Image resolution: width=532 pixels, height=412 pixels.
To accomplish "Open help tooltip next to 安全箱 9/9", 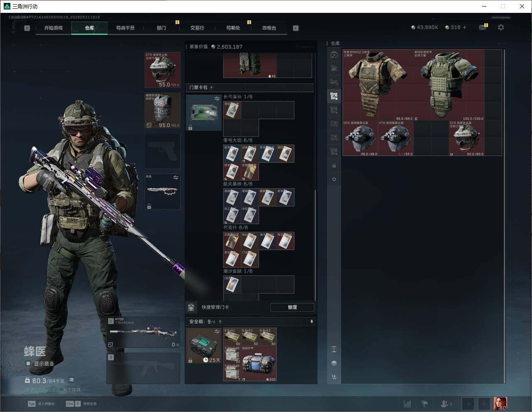I will click(220, 321).
